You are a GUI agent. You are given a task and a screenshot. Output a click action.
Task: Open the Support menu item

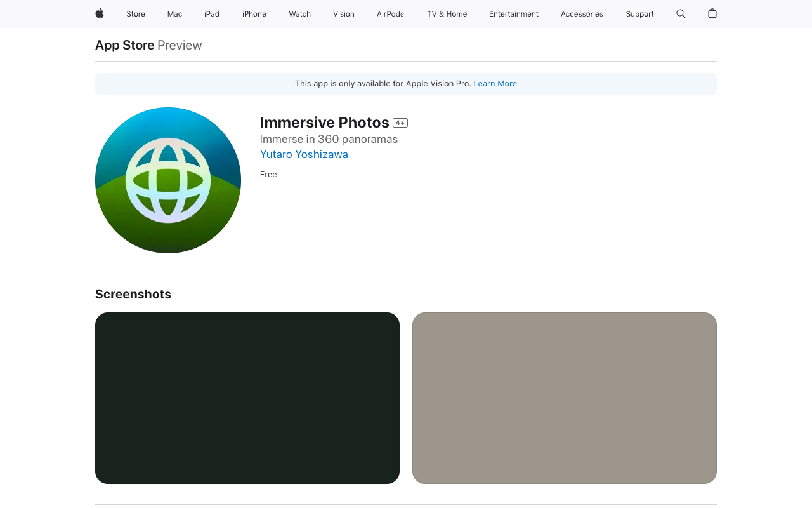pos(639,14)
